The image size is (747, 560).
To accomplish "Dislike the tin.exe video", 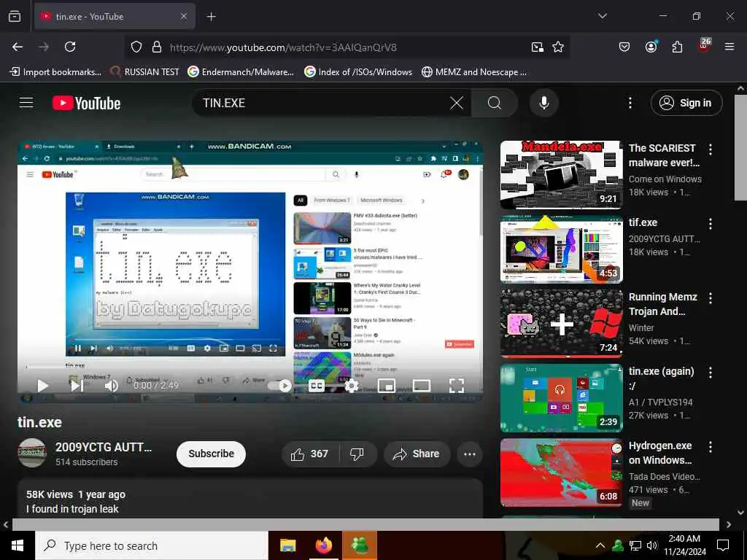I will pos(357,454).
